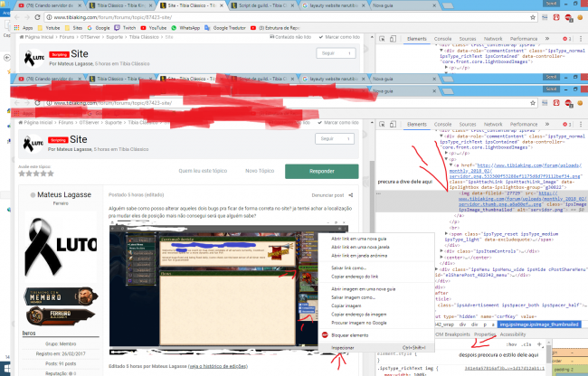588x376 pixels.
Task: Click the site info icon in upper address bar
Action: 49,17
